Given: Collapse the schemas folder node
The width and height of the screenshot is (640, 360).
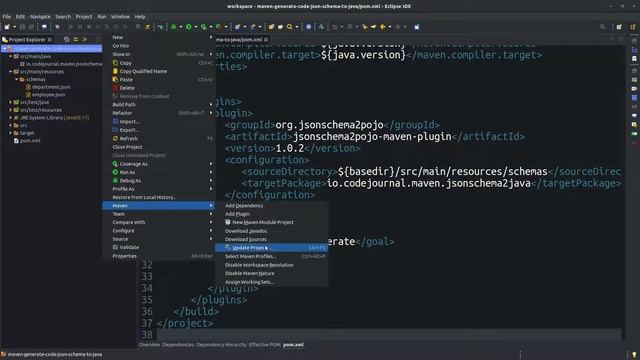Looking at the screenshot, I should click(17, 79).
